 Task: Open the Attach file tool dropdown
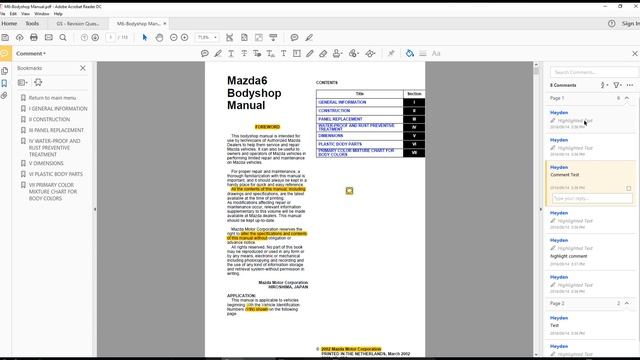(x=353, y=53)
